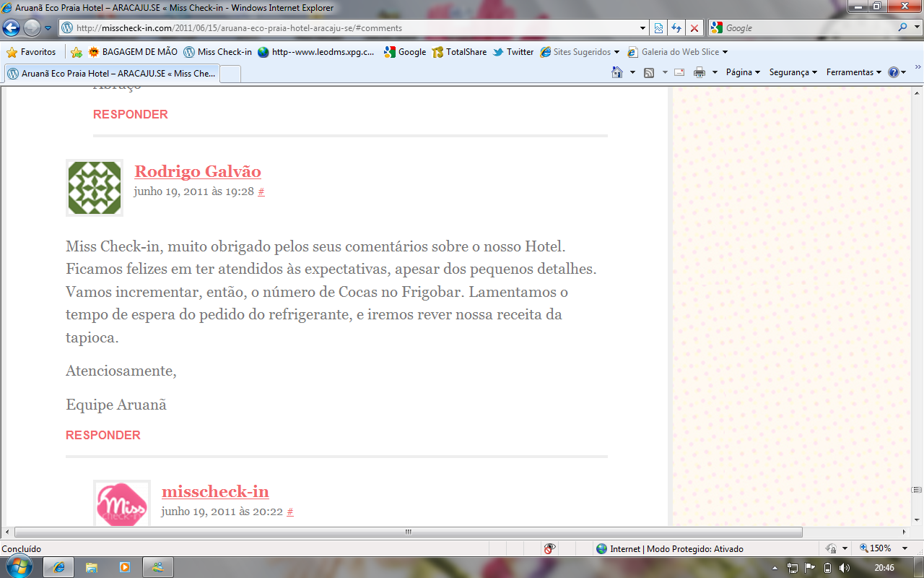The height and width of the screenshot is (578, 924).
Task: Open the misscheck-in commenter link
Action: click(x=215, y=491)
